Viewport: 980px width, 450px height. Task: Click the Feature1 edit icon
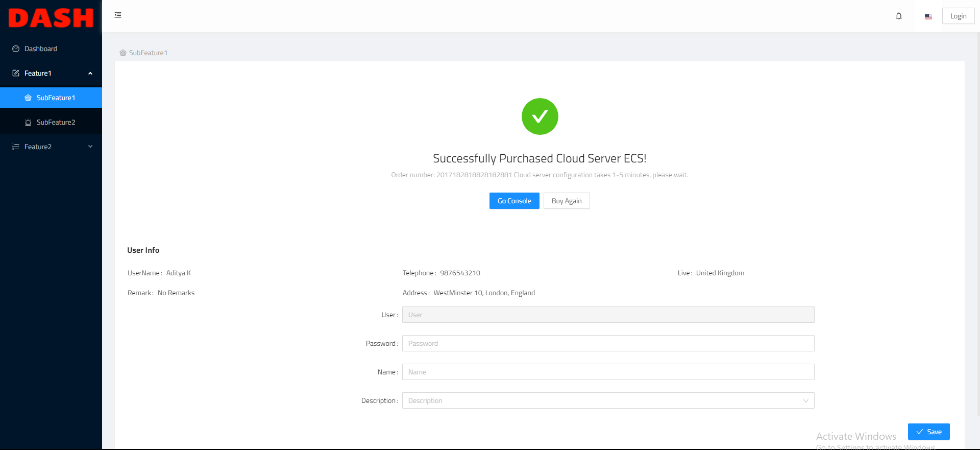tap(16, 74)
